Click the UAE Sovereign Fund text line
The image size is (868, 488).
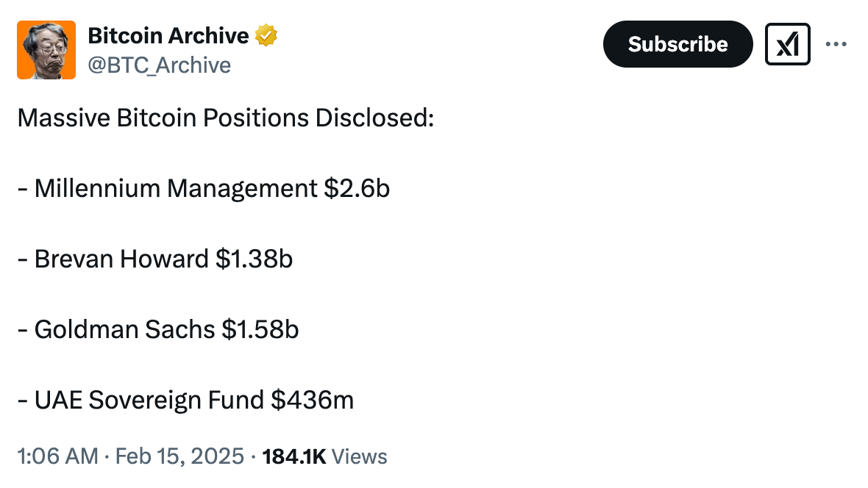point(185,401)
